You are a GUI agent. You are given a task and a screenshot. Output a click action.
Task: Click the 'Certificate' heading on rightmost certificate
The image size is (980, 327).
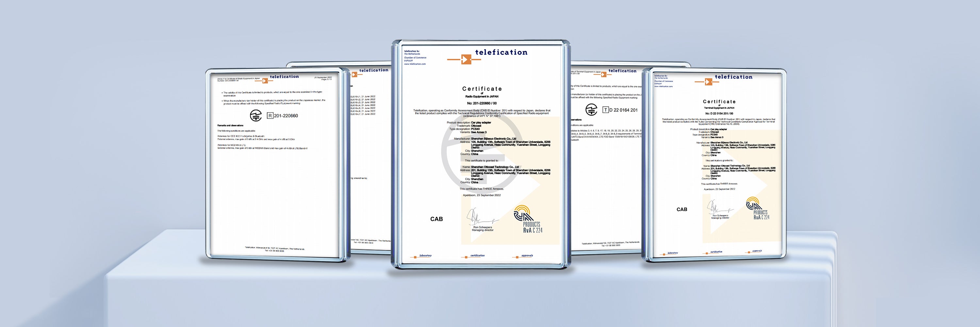click(719, 102)
